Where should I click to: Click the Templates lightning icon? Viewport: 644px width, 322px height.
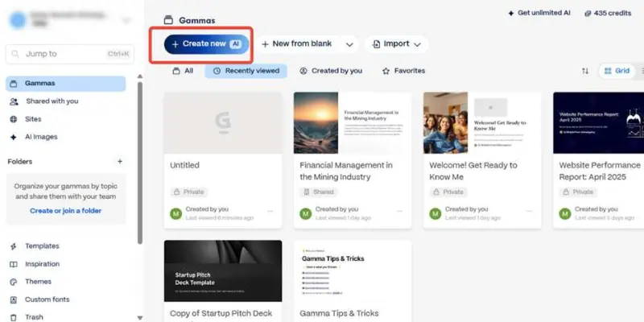click(14, 246)
